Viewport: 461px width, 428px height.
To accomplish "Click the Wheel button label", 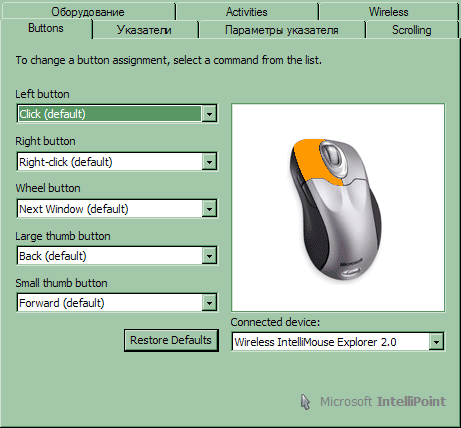I will point(48,188).
